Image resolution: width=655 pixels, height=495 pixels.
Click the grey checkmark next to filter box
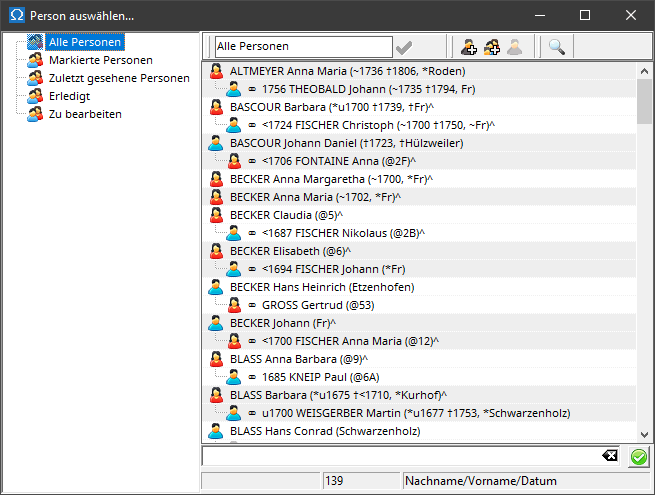tap(404, 46)
